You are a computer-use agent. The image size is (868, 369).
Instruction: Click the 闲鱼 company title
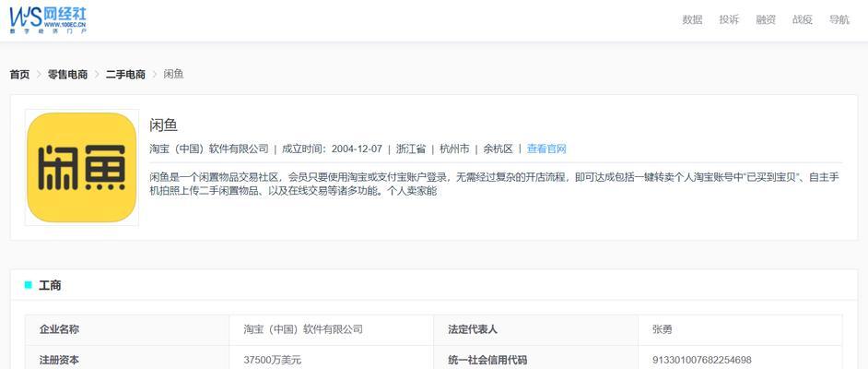164,125
